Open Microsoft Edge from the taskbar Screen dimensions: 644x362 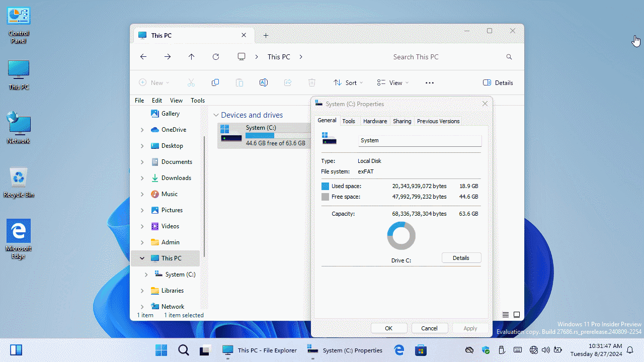coord(399,350)
